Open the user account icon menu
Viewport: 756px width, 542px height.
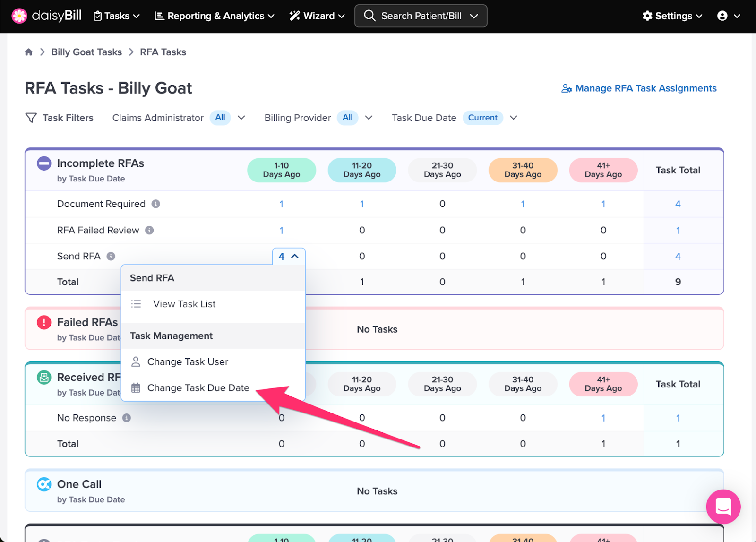(x=729, y=16)
